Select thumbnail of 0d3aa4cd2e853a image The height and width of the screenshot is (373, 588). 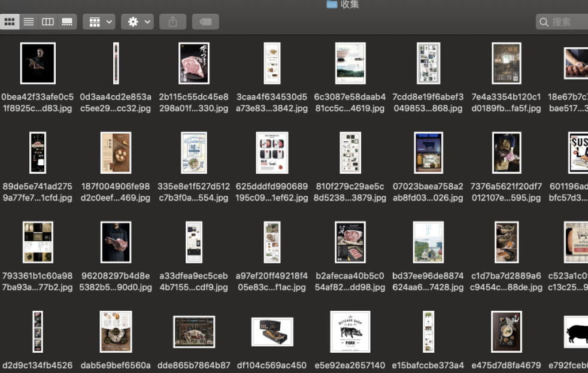pos(116,63)
